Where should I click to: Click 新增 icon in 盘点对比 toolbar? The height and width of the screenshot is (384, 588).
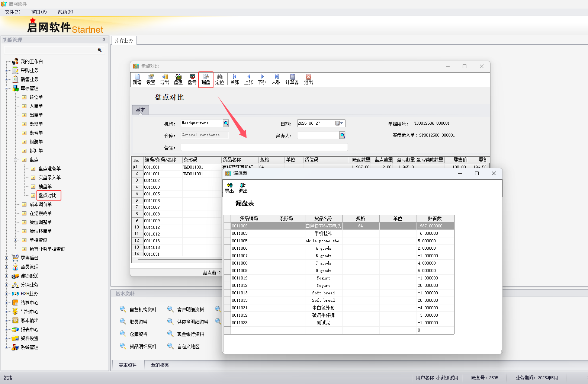point(137,79)
